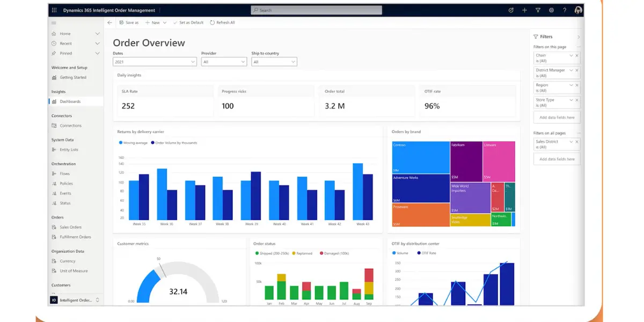The image size is (644, 322).
Task: Expand the District Manager filter chevron
Action: [x=571, y=70]
